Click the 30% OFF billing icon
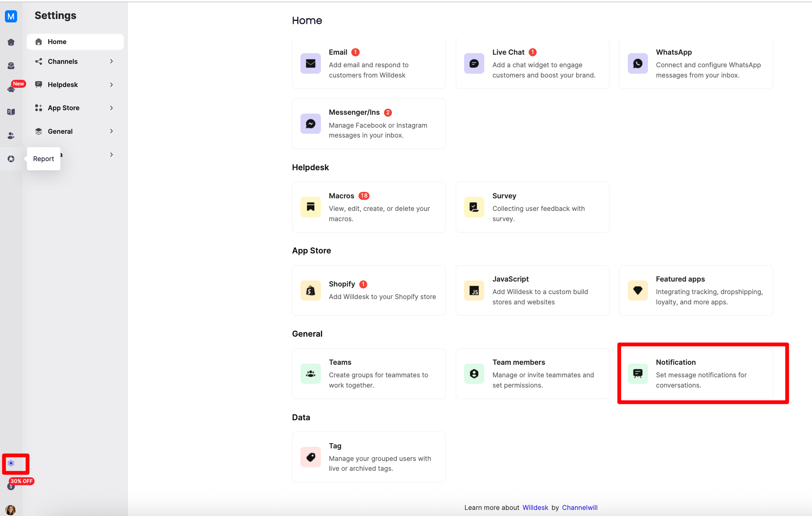The height and width of the screenshot is (516, 812). point(11,486)
